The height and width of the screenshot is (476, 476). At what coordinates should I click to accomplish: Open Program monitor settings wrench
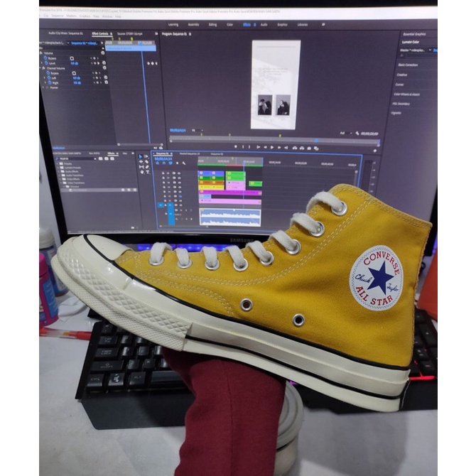coord(357,134)
